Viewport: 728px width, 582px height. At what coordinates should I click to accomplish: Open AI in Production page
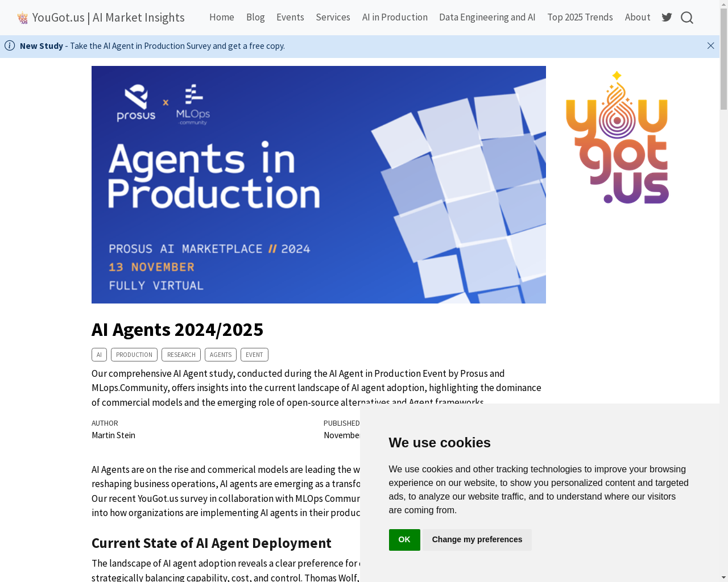(x=395, y=17)
